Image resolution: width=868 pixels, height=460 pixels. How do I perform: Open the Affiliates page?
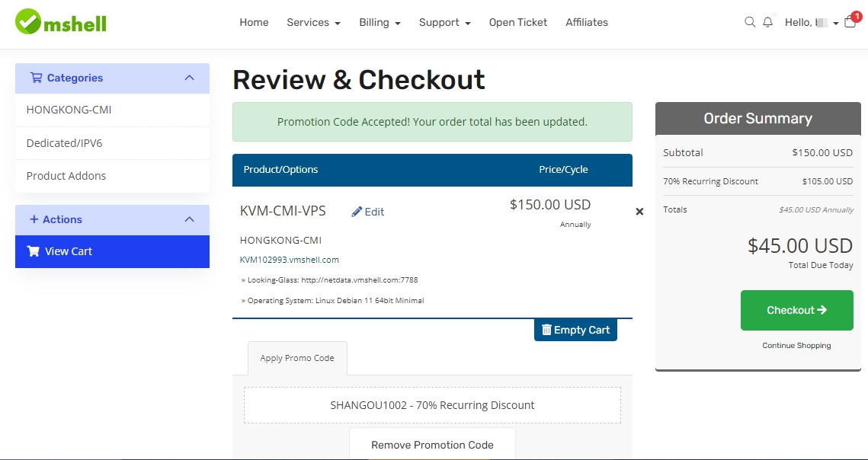(x=587, y=23)
